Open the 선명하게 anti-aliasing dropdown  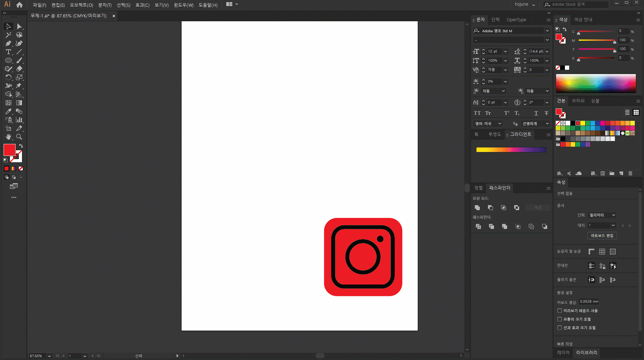pyautogui.click(x=536, y=124)
